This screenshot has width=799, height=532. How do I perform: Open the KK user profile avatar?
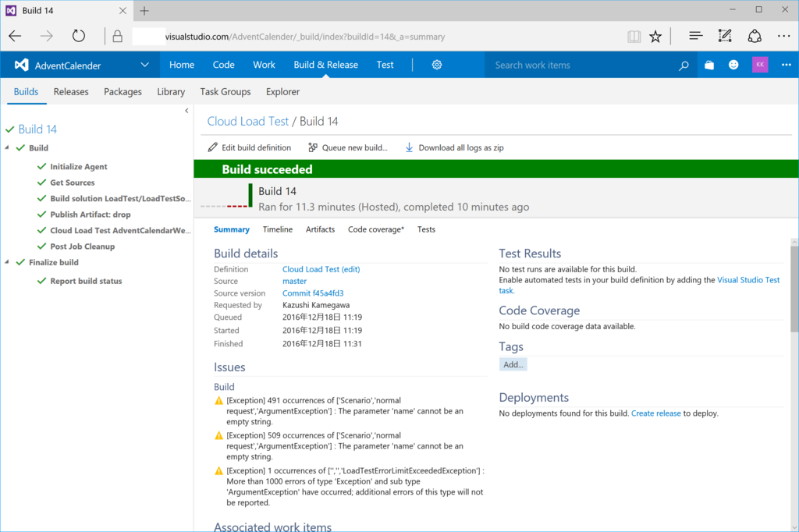click(x=760, y=65)
